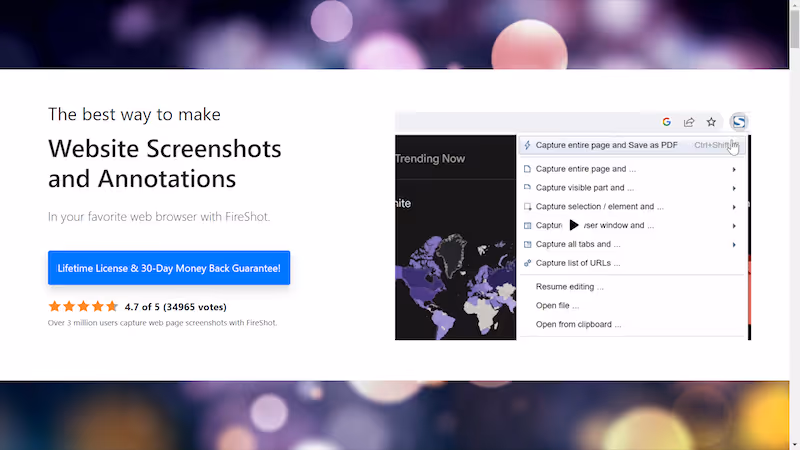Click selection icon beside Capture selection / element
The height and width of the screenshot is (450, 800).
(528, 207)
